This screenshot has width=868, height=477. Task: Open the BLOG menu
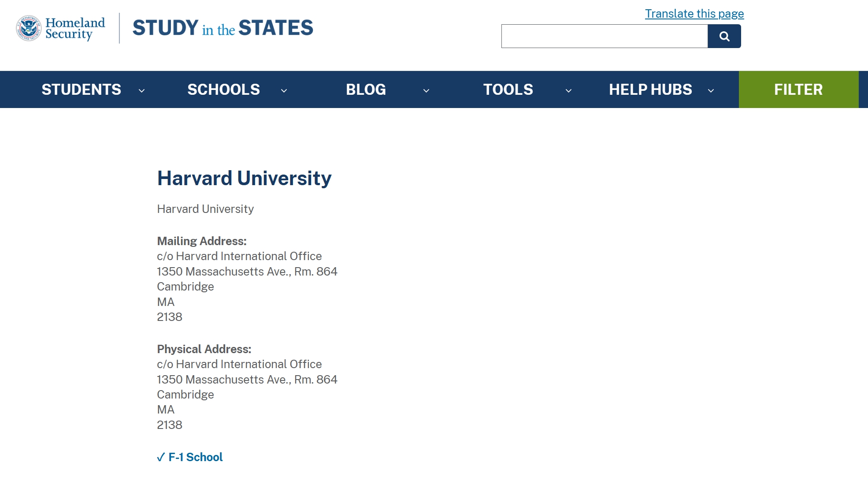(366, 89)
